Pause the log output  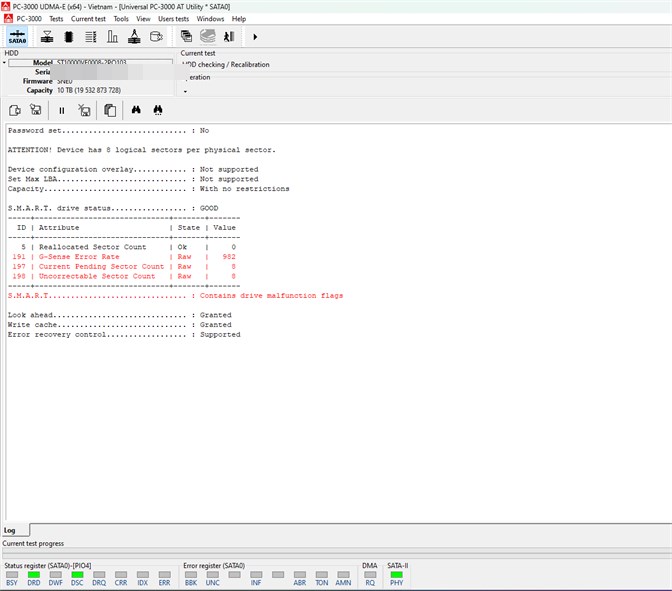(62, 111)
